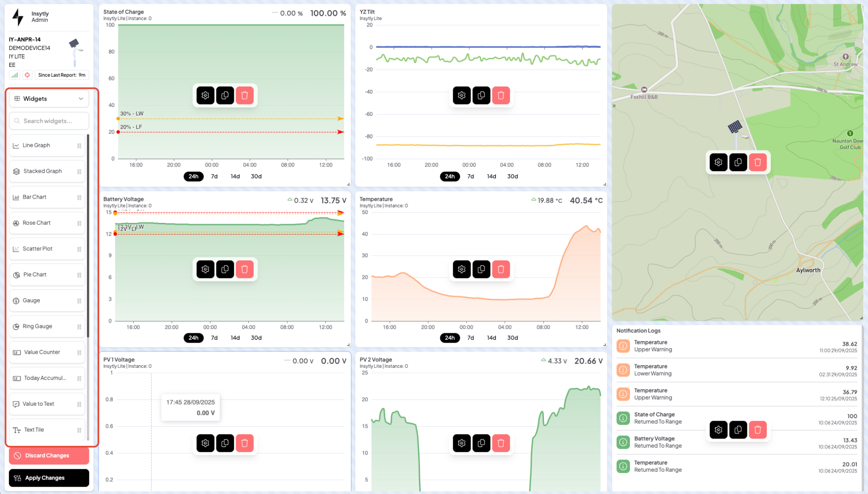Select 30d range on YZ Tilt chart
Image resolution: width=868 pixels, height=494 pixels.
pos(512,176)
